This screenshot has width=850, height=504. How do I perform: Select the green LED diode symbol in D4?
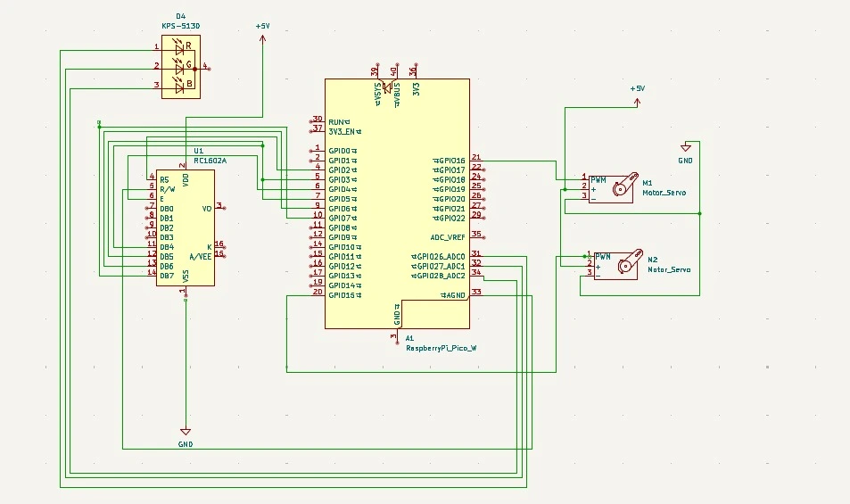click(177, 69)
